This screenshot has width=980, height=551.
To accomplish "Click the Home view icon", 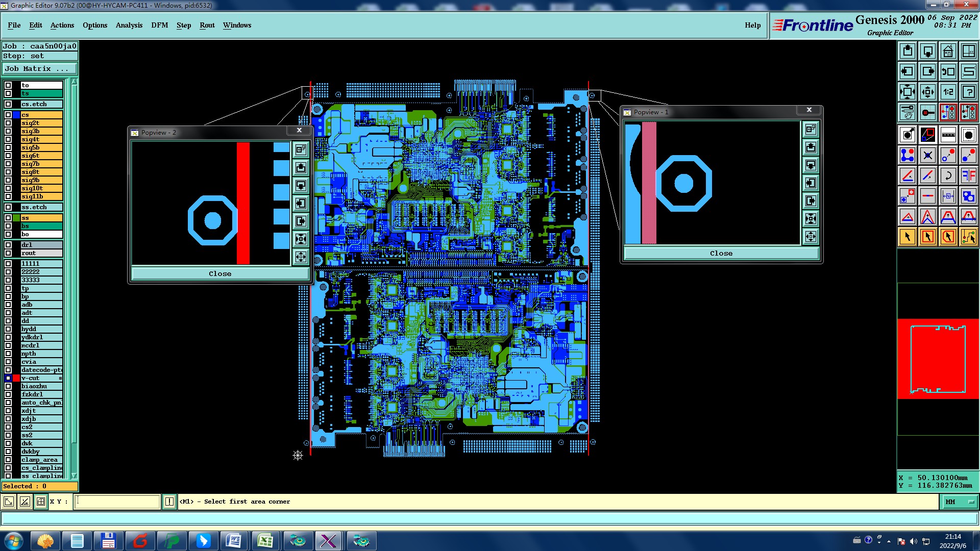I will tap(948, 51).
